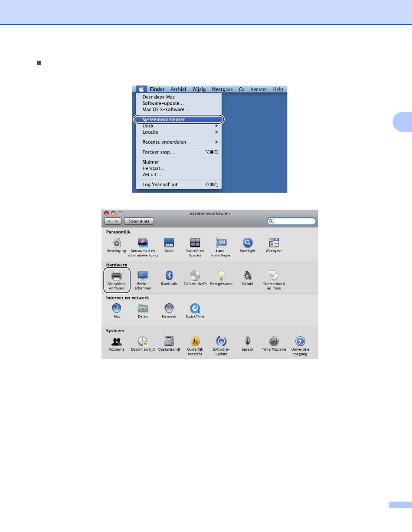412x532 pixels.
Task: Click the back navigation arrow
Action: (109, 221)
